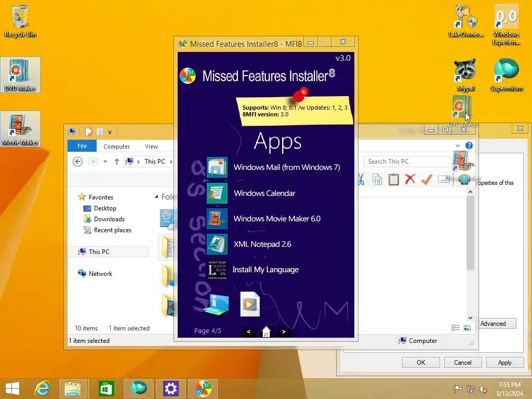Open Windows Calendar icon in installer
The width and height of the screenshot is (532, 399).
tap(217, 193)
